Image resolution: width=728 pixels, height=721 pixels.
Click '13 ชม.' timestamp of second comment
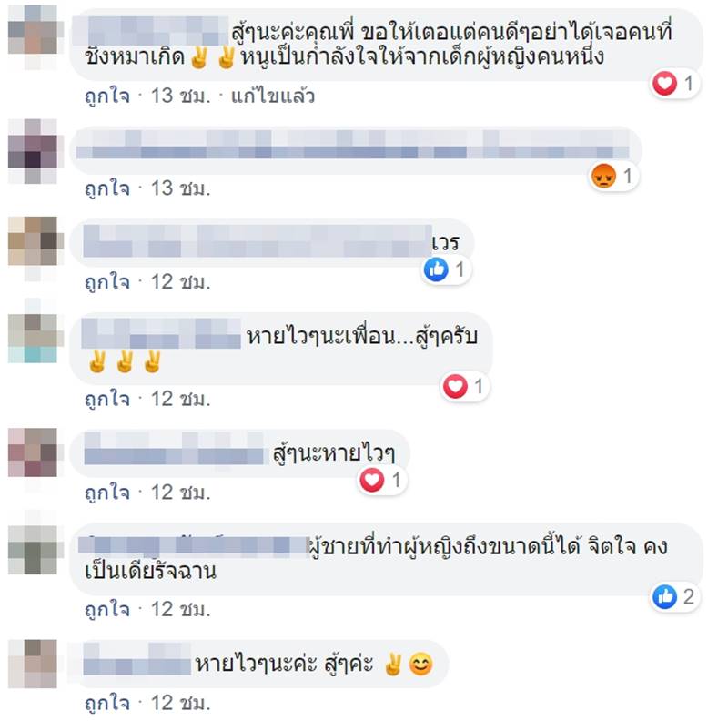[x=180, y=188]
